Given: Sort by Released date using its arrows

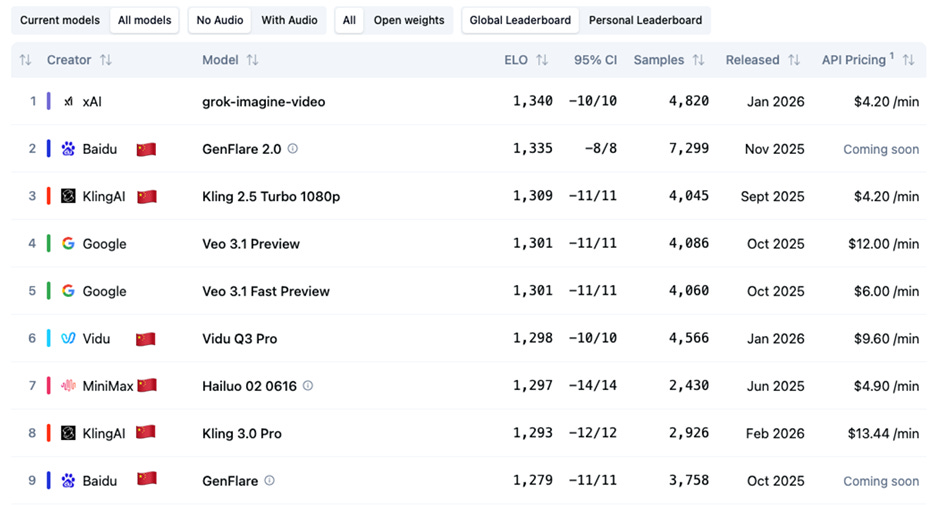Looking at the screenshot, I should tap(794, 60).
